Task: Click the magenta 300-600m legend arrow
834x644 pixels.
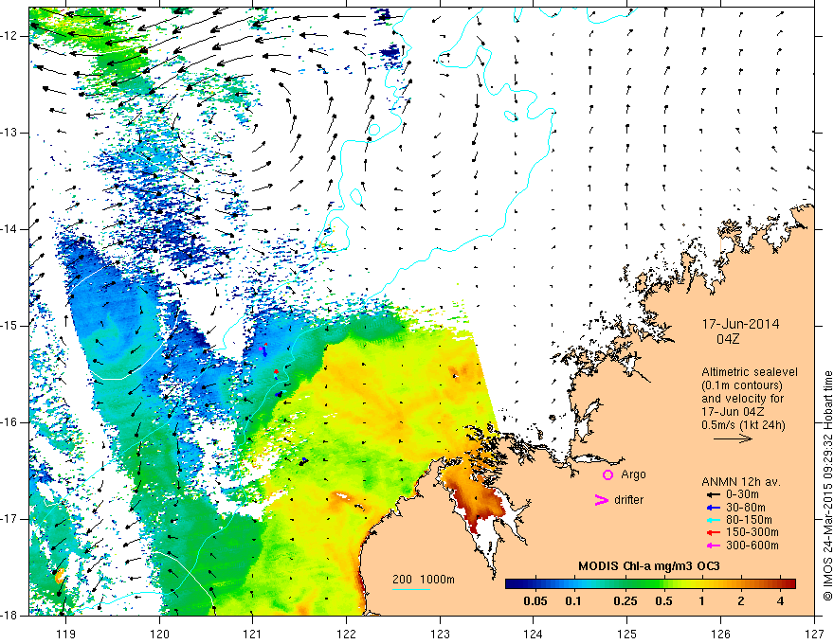Action: 713,546
